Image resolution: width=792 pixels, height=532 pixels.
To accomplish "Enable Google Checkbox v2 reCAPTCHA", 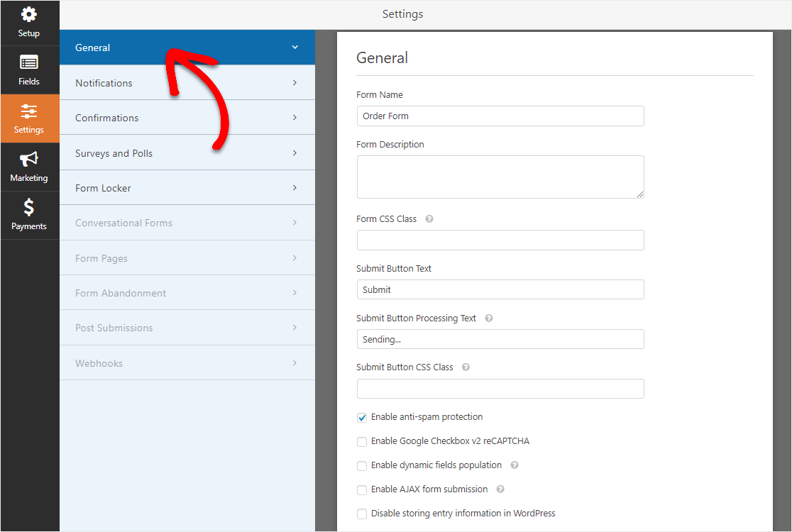I will tap(362, 442).
